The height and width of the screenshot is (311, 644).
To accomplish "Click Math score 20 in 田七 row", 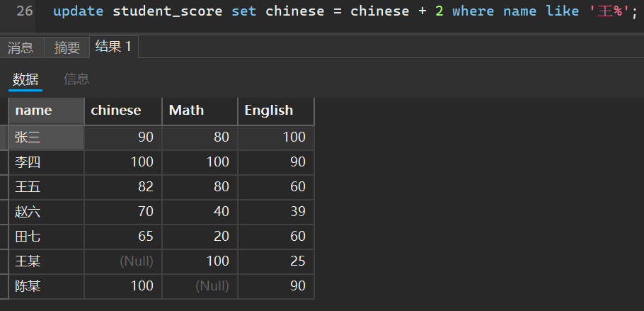I will [200, 237].
